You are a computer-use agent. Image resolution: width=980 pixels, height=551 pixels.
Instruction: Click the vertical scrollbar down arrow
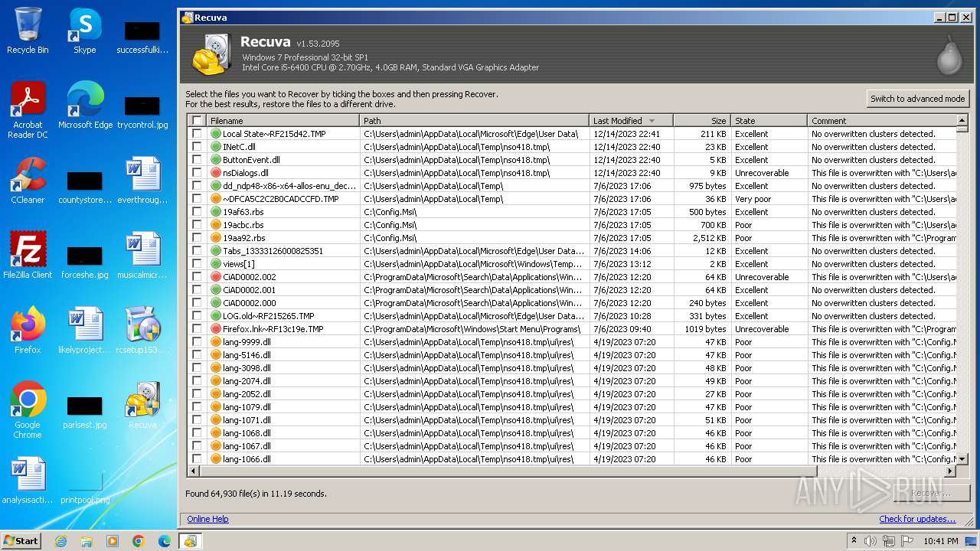pos(962,459)
